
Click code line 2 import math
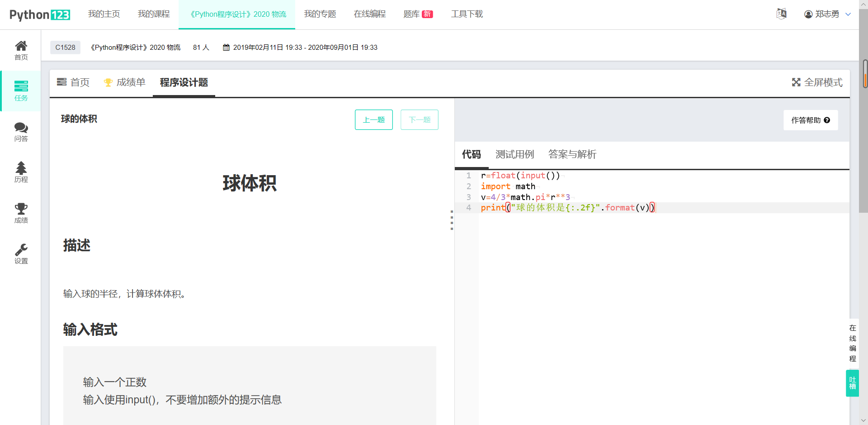pos(508,186)
